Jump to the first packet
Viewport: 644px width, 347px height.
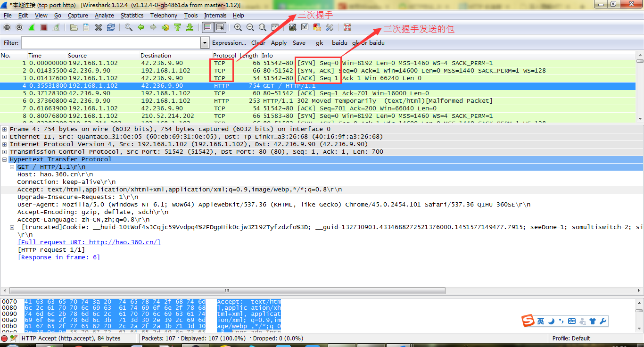[178, 27]
